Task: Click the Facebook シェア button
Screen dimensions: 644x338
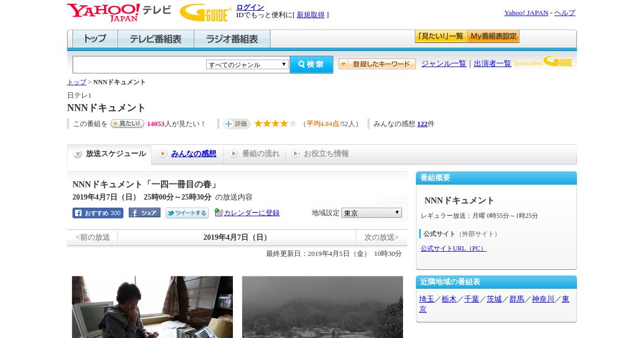Action: tap(144, 213)
